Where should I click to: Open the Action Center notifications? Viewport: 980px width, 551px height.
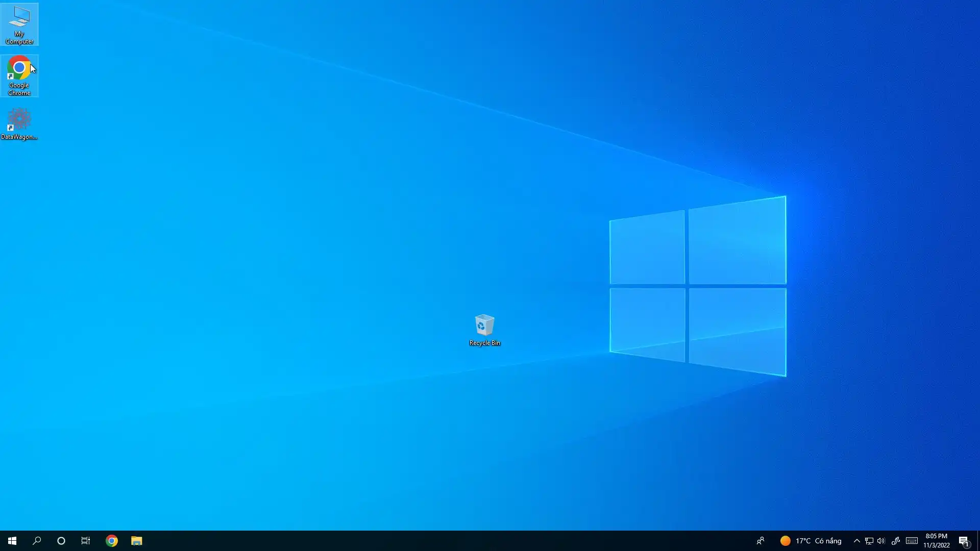point(964,541)
